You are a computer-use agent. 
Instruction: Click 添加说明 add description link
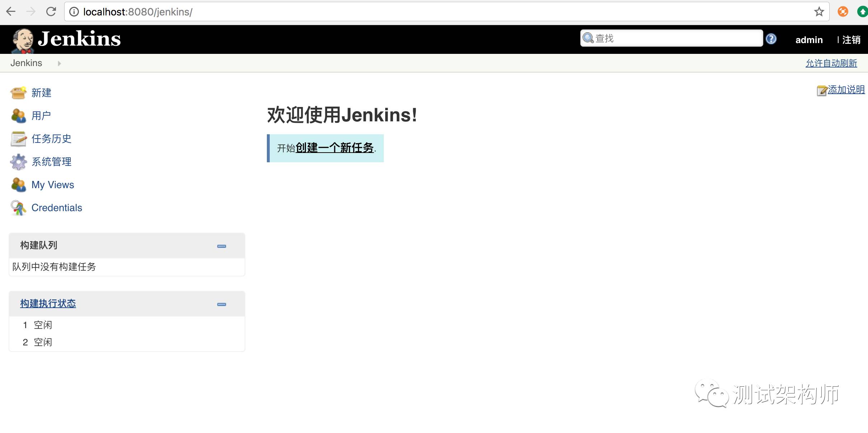pos(846,90)
